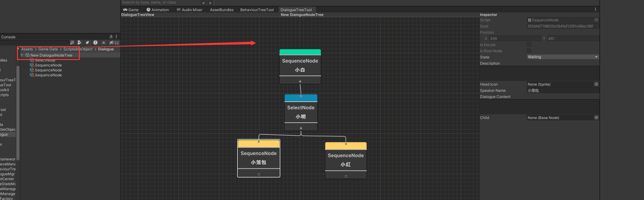Click the input port of the 小笼包 node

tap(259, 142)
